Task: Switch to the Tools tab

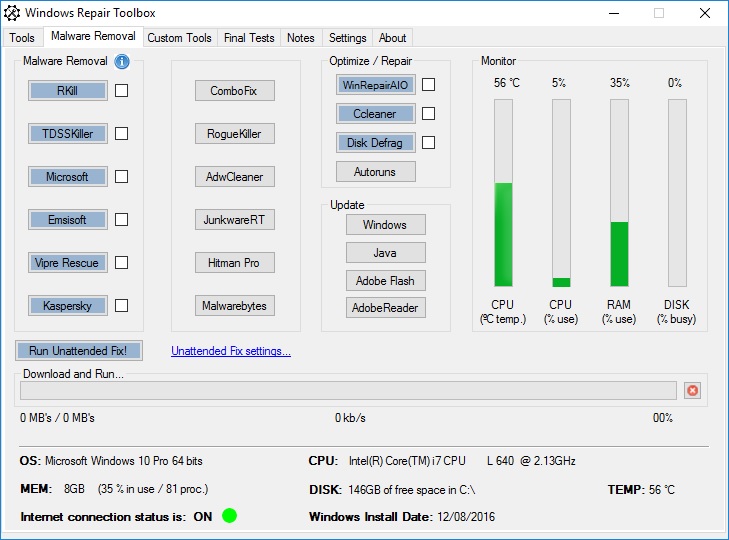Action: click(22, 38)
